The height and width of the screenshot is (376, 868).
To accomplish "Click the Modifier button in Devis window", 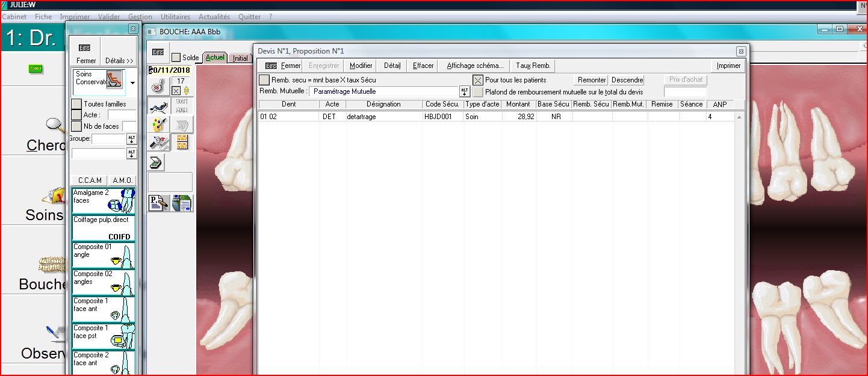I will click(x=361, y=66).
